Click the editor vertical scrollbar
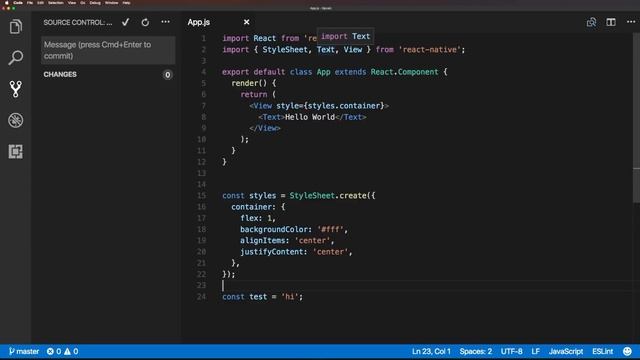Image resolution: width=640 pixels, height=360 pixels. [x=636, y=118]
